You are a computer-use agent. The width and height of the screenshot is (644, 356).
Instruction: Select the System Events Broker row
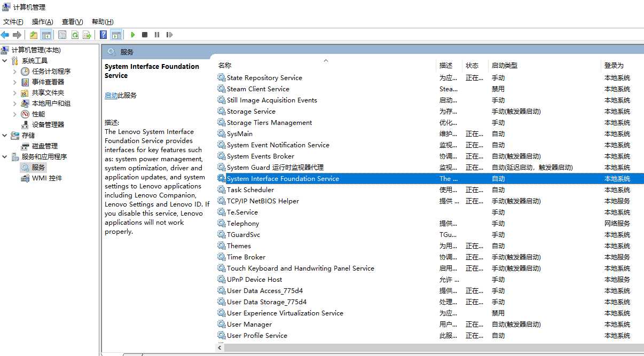(429, 156)
